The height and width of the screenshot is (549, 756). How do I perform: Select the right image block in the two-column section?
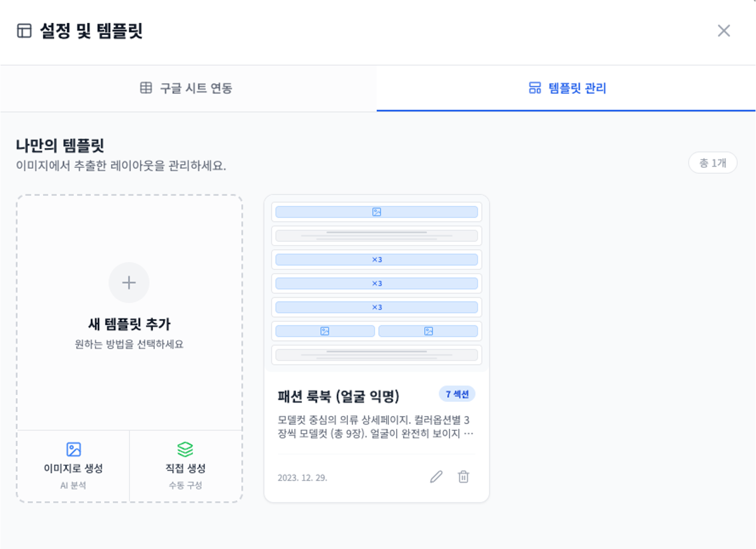(428, 331)
